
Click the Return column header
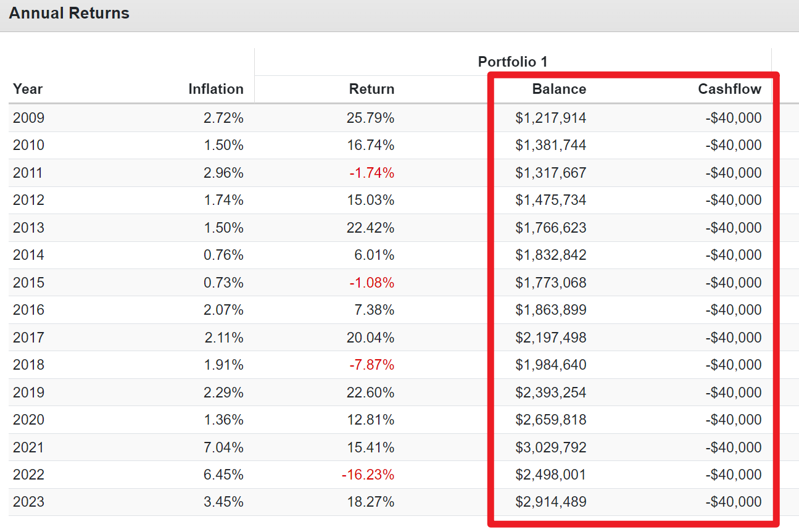(371, 89)
